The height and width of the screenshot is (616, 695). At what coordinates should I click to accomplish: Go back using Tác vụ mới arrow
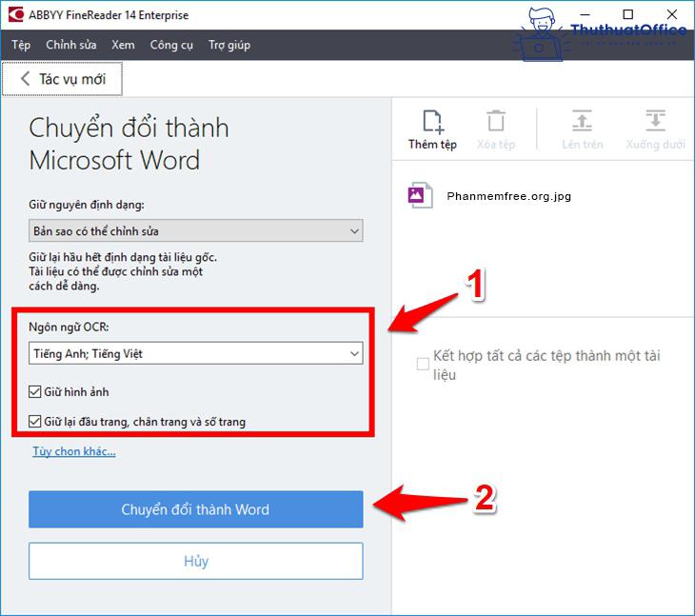[26, 79]
